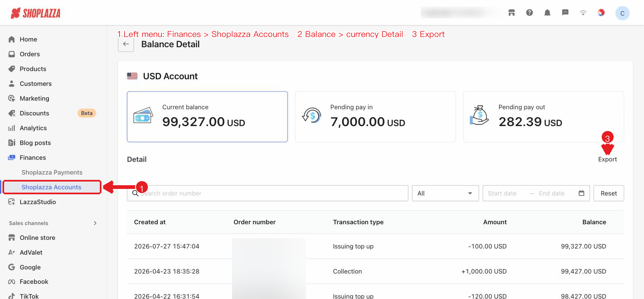Open AdValet sales channel
Screen dimensions: 644x299
pyautogui.click(x=31, y=253)
